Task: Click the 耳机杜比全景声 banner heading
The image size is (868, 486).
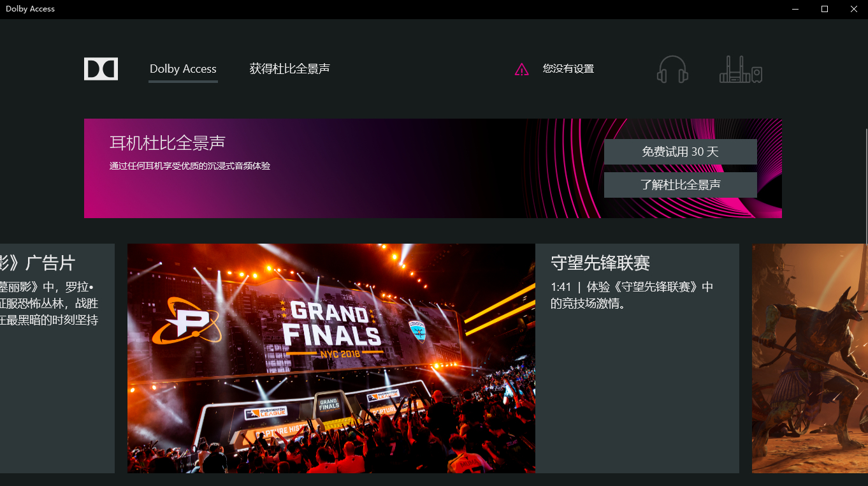Action: (168, 143)
